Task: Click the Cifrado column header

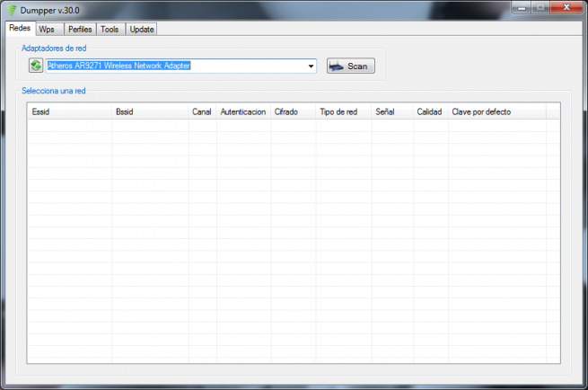Action: (x=293, y=112)
